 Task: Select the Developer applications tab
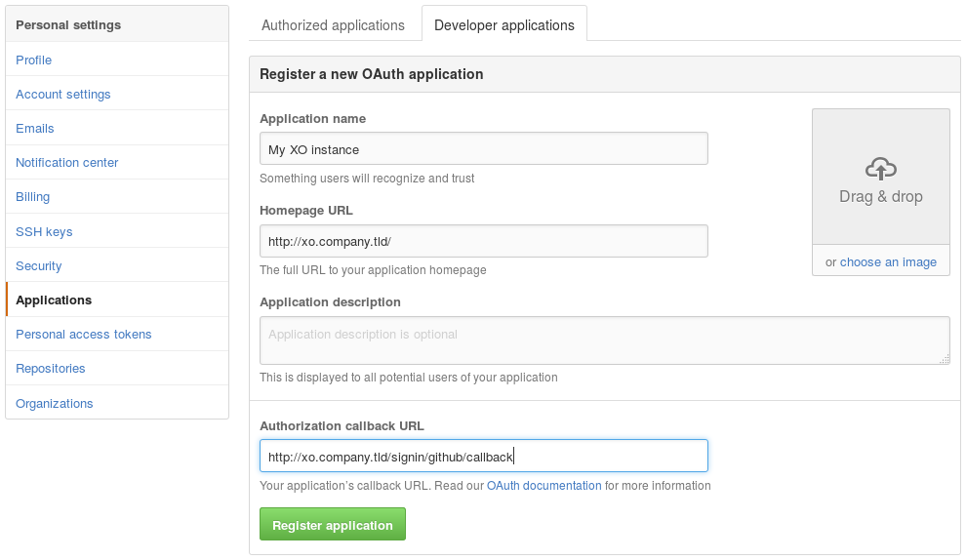pos(503,25)
